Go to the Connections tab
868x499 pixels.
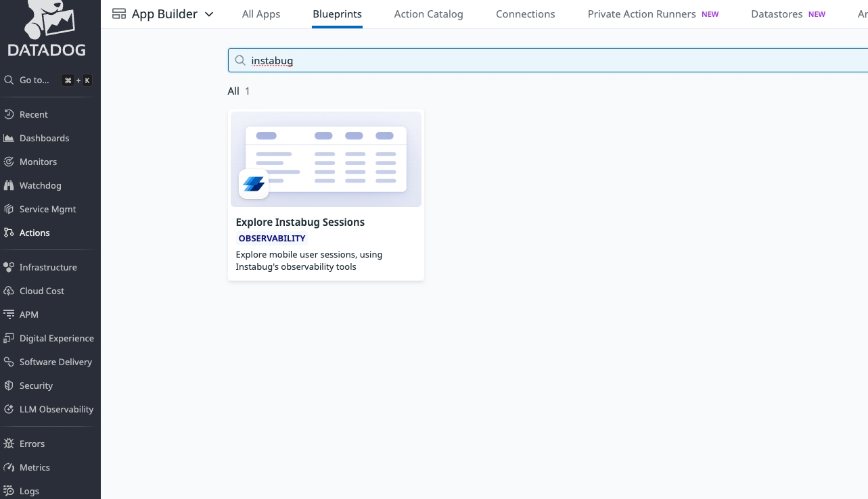(x=525, y=14)
